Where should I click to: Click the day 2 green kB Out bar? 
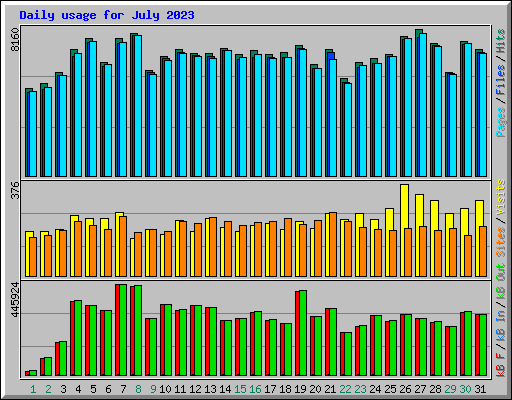pyautogui.click(x=48, y=367)
